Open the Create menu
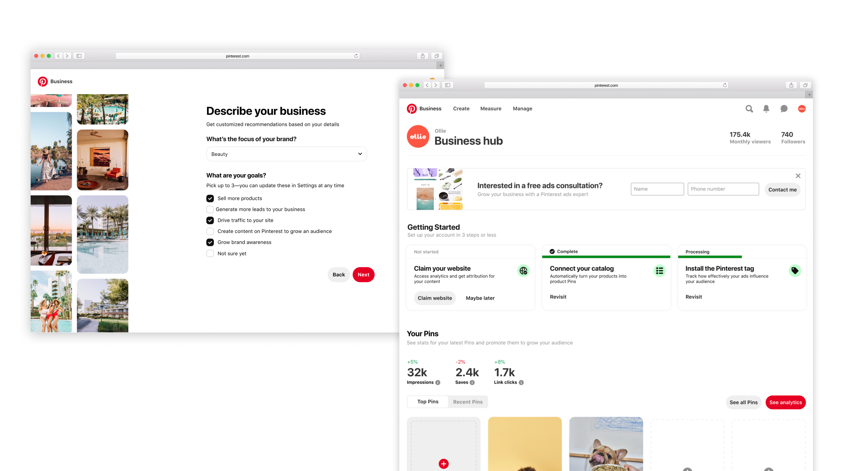This screenshot has height=471, width=868. (x=461, y=109)
